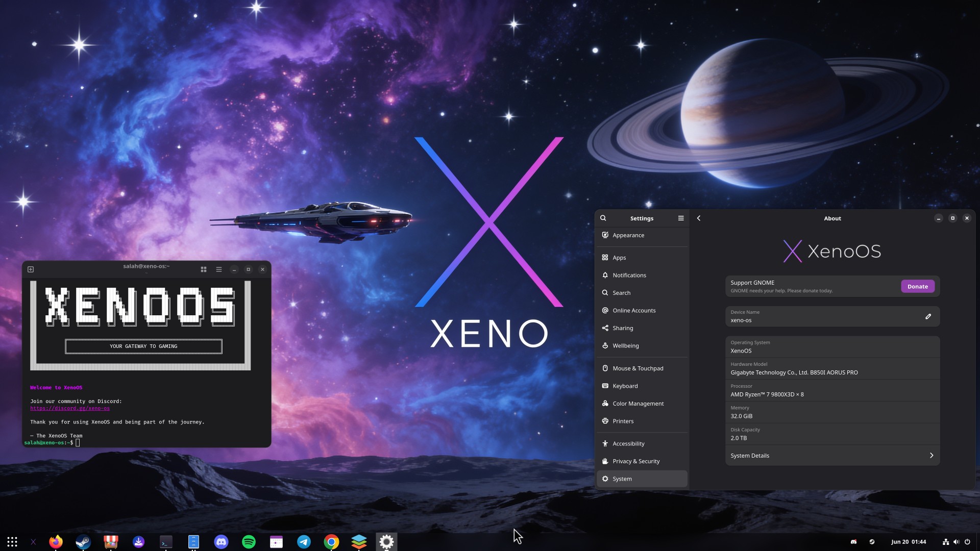Click the Memory 32.0 GiB row
The width and height of the screenshot is (980, 551).
tap(832, 412)
